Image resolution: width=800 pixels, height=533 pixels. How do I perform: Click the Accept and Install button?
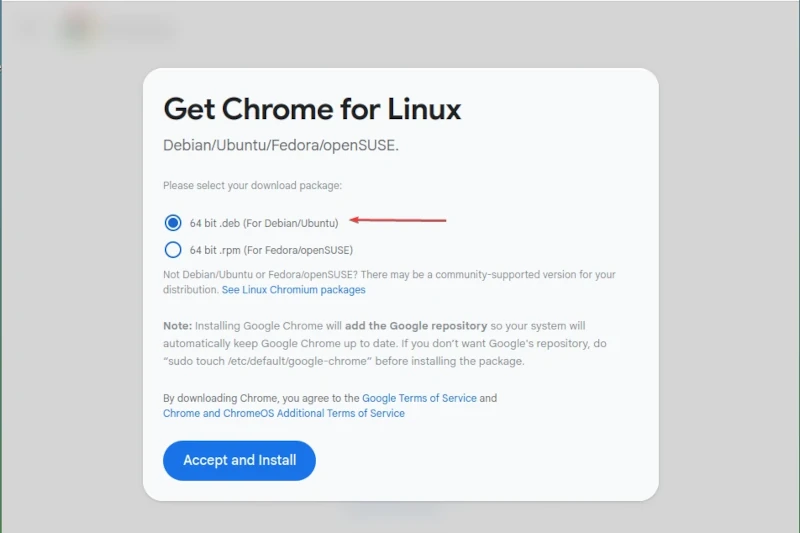pos(239,461)
